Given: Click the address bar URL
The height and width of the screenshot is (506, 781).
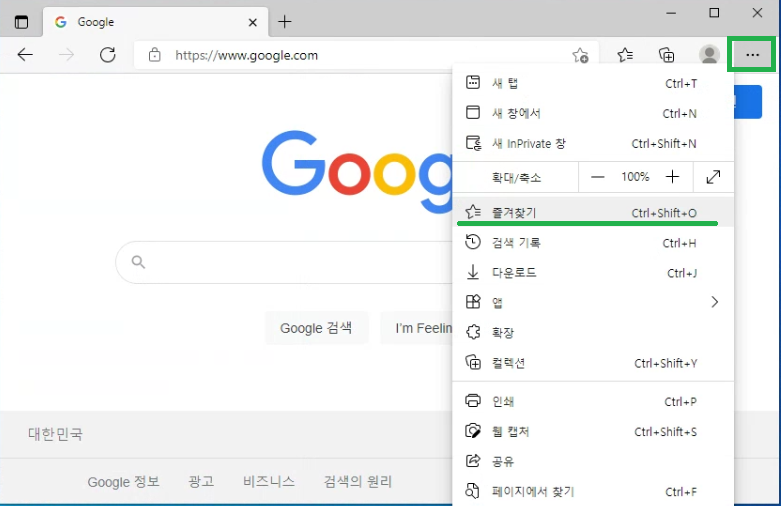Looking at the screenshot, I should pos(246,55).
